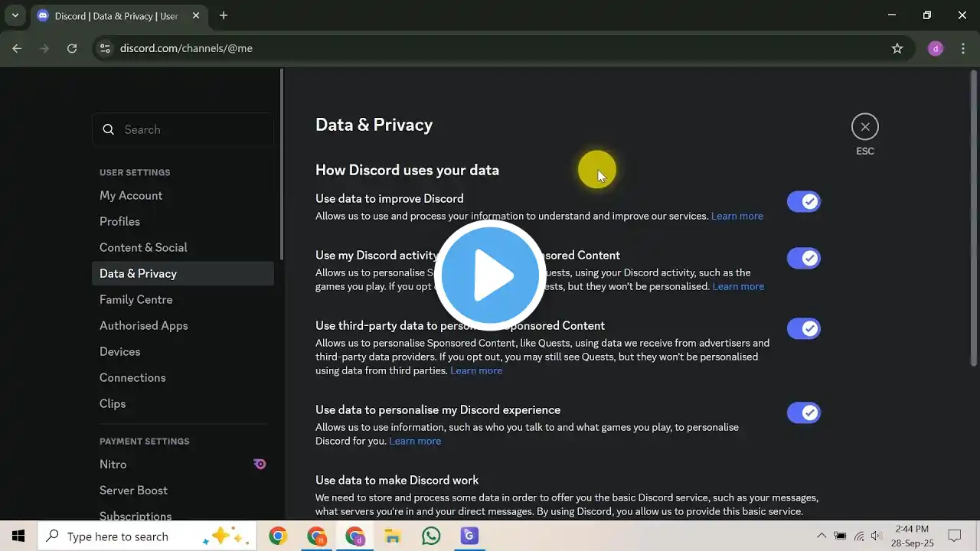Close settings with the ESC circle button
Image resolution: width=980 pixels, height=551 pixels.
(864, 127)
